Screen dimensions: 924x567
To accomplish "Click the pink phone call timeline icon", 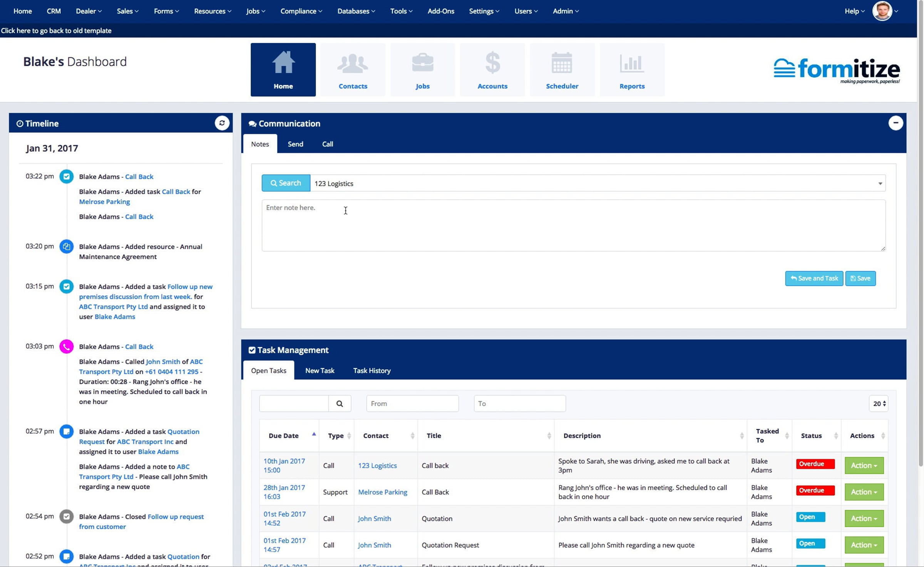I will click(66, 346).
